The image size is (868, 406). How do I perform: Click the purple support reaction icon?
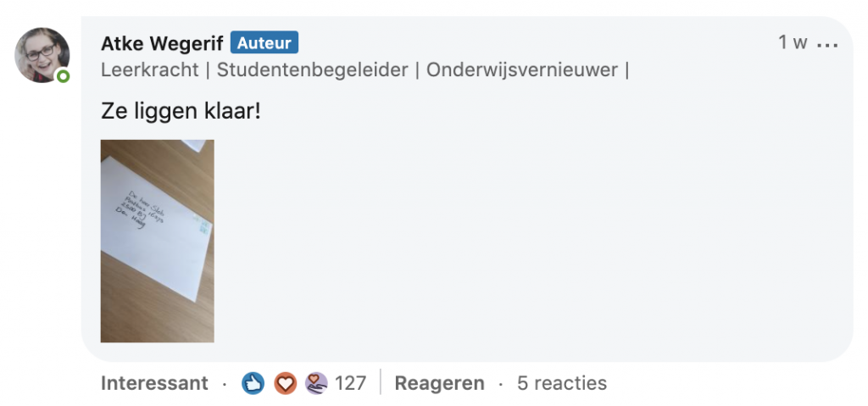point(315,383)
